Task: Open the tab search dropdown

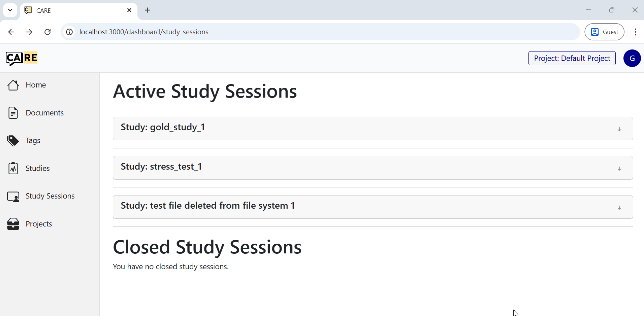Action: tap(10, 10)
